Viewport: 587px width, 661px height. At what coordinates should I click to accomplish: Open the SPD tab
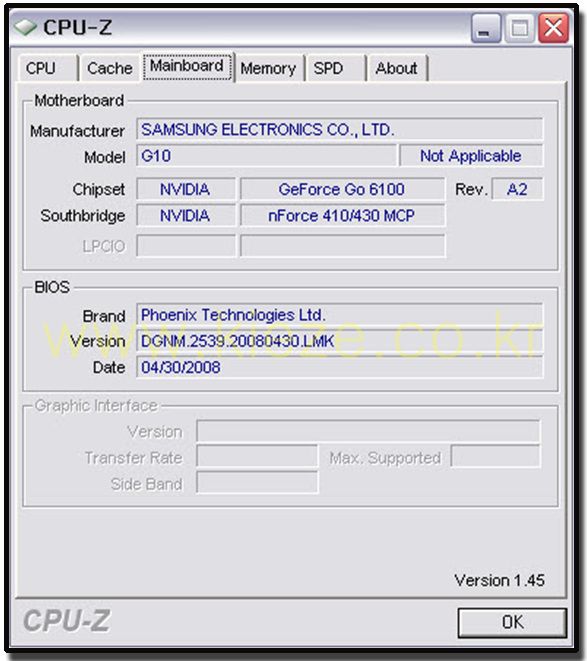pyautogui.click(x=335, y=68)
